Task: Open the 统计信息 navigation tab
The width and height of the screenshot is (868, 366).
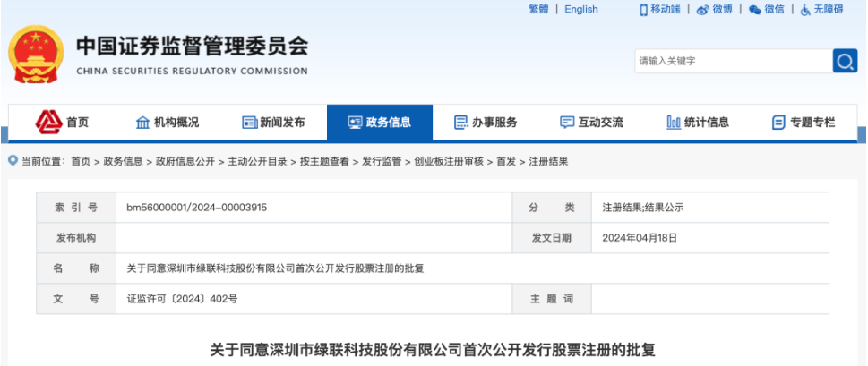Action: pyautogui.click(x=698, y=123)
